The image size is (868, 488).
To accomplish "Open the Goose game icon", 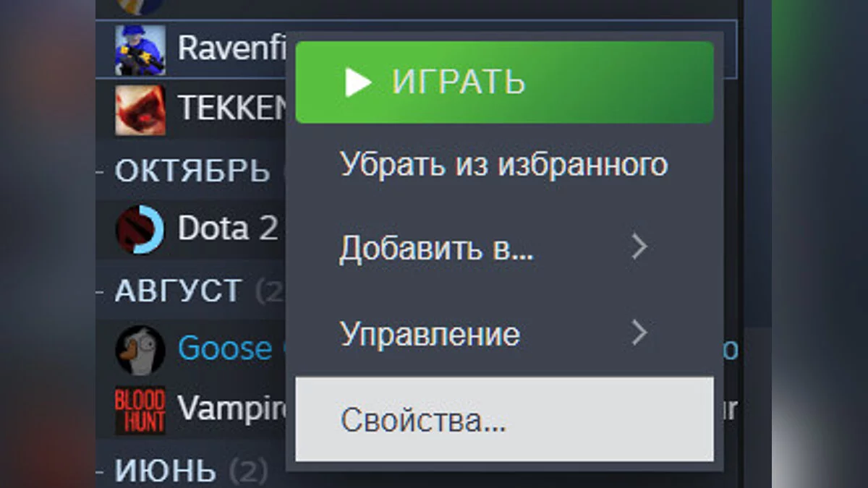I will point(140,349).
